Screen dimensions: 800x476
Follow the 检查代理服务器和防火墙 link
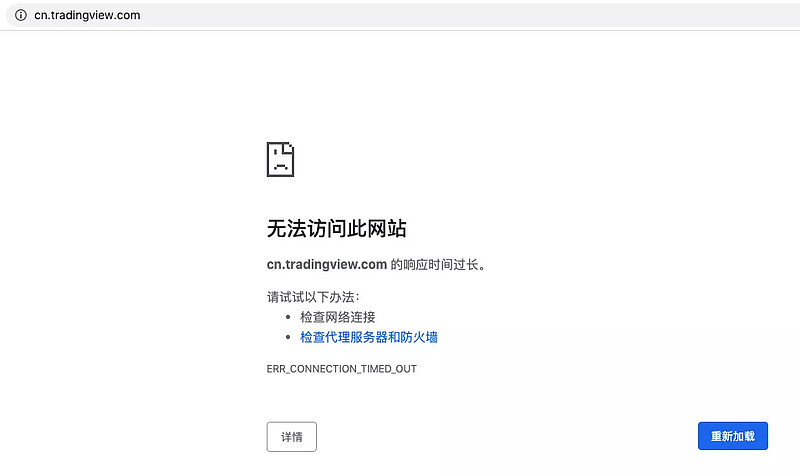[x=369, y=337]
